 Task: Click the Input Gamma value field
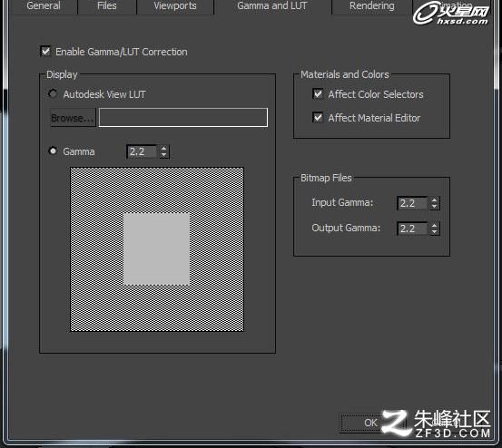click(412, 203)
